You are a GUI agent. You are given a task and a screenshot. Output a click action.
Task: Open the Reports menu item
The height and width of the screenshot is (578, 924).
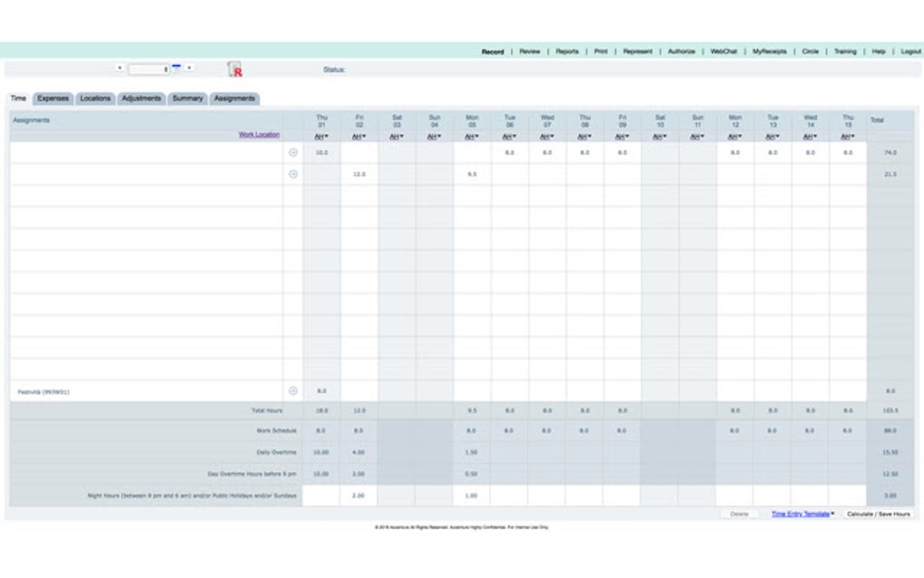click(x=567, y=52)
